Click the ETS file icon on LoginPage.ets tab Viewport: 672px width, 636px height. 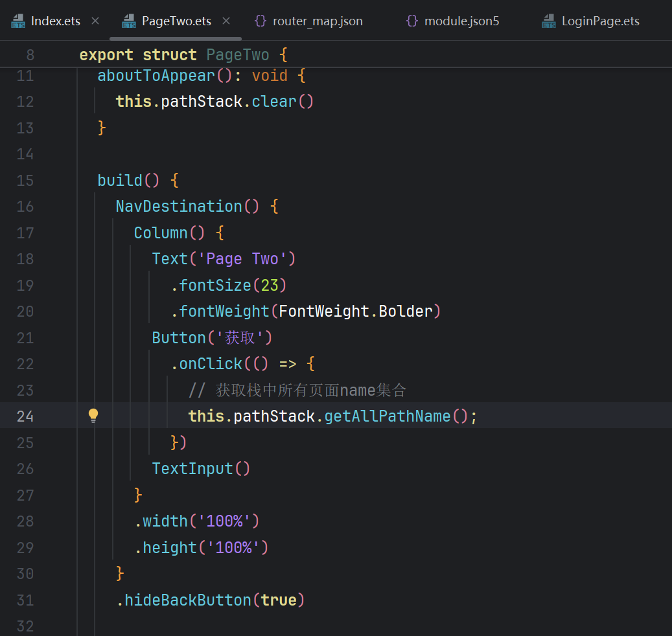[x=549, y=21]
